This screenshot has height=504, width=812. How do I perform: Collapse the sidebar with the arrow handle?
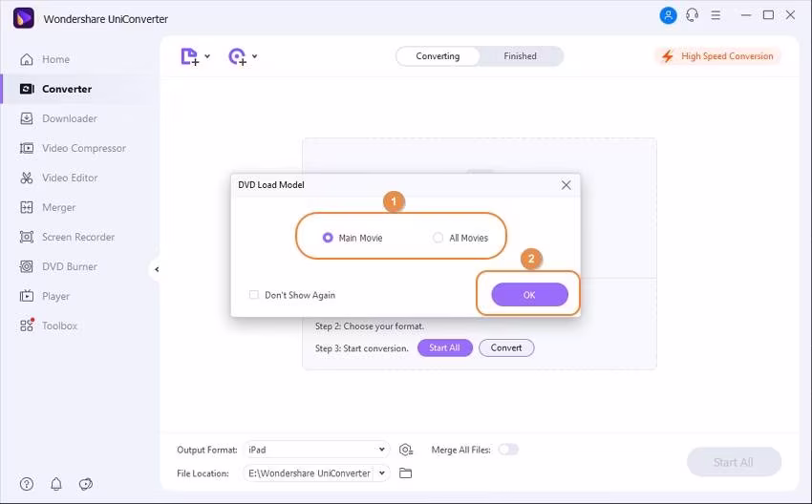coord(156,269)
